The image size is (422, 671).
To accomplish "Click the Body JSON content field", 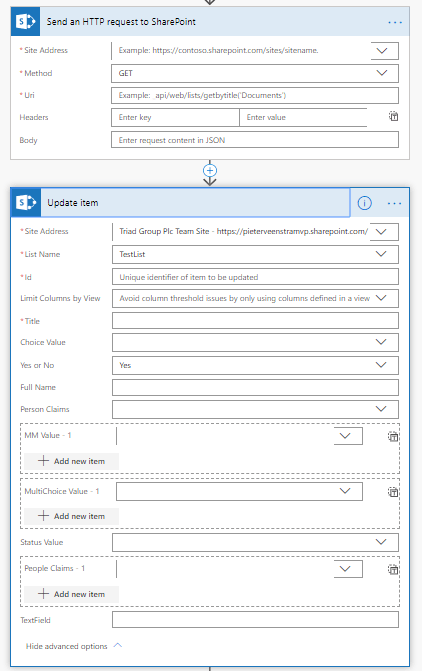I will point(255,140).
